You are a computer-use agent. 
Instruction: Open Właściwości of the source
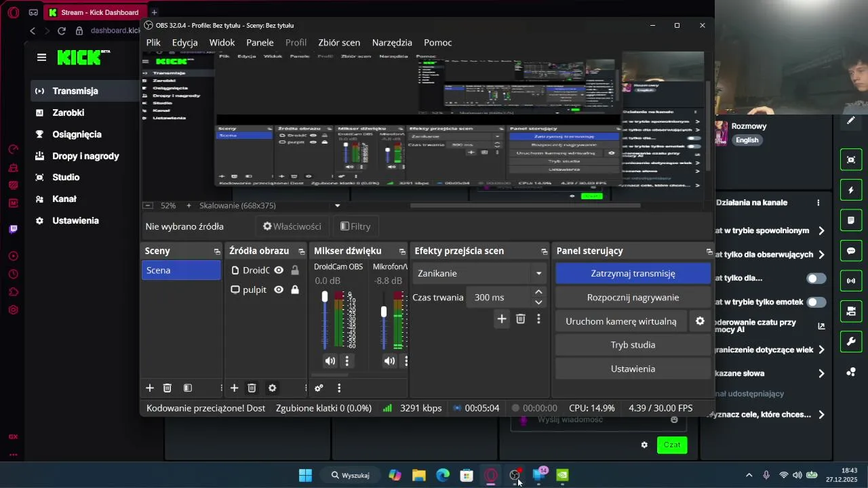(x=292, y=226)
